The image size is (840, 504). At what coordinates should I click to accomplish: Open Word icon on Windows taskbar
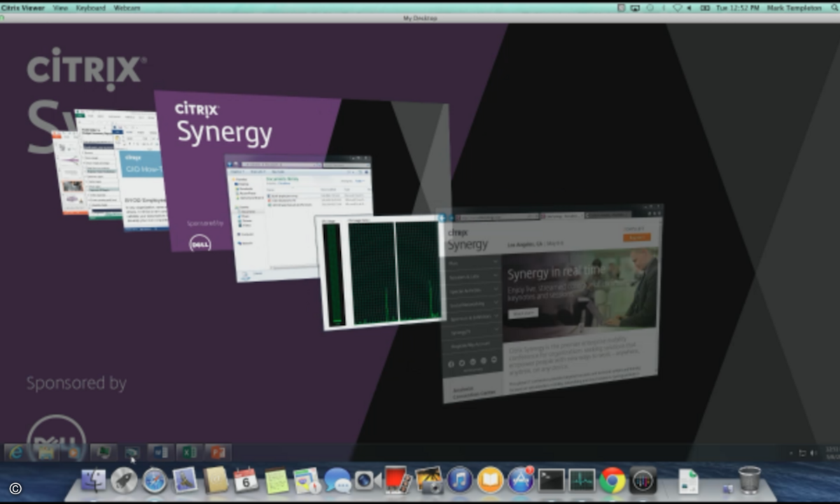click(160, 452)
